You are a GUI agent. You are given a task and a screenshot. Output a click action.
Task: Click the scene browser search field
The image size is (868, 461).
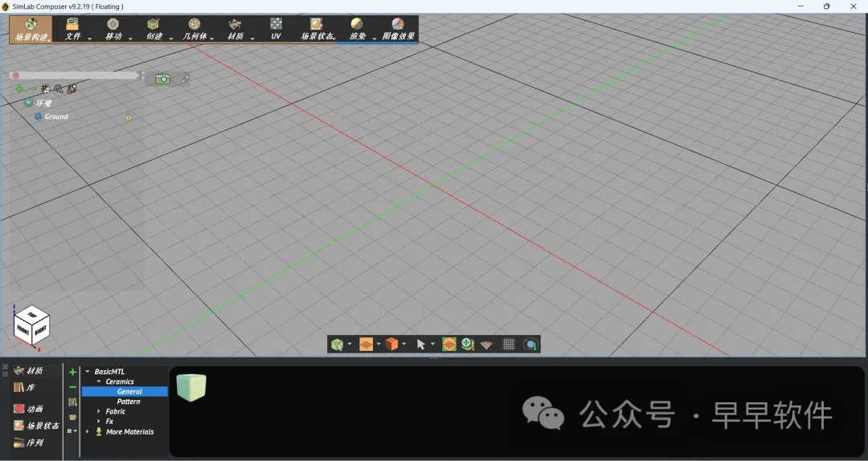(77, 75)
